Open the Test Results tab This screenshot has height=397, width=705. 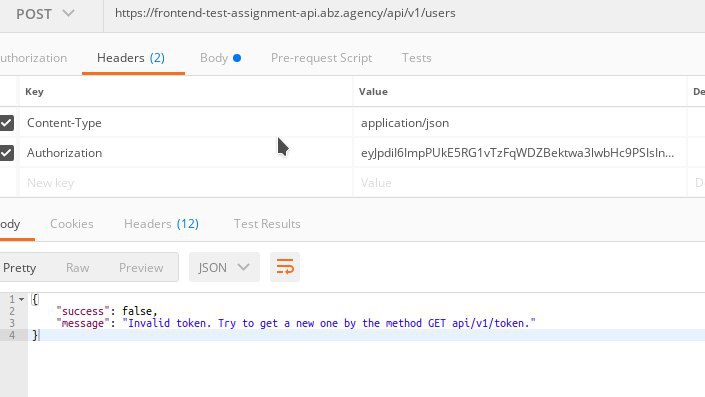[267, 224]
